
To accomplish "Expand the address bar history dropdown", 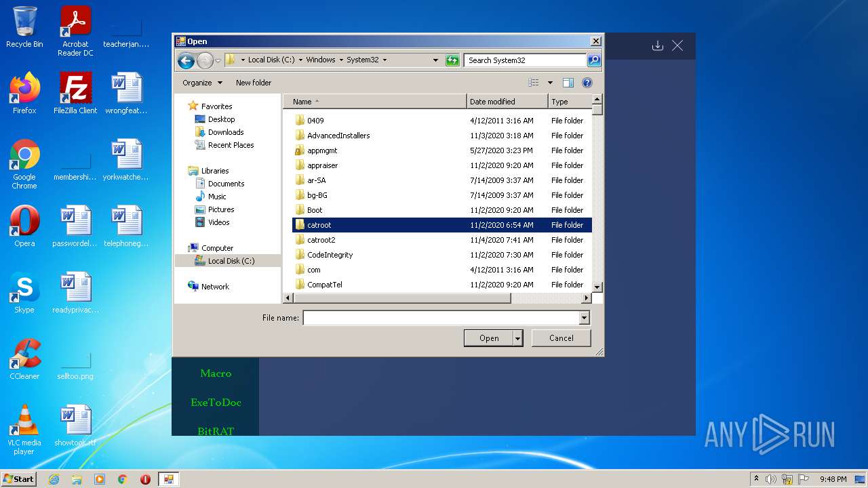I will [435, 60].
